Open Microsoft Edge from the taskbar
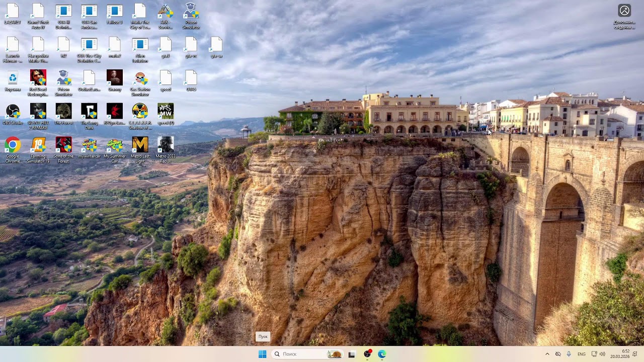The image size is (644, 362). [x=382, y=354]
